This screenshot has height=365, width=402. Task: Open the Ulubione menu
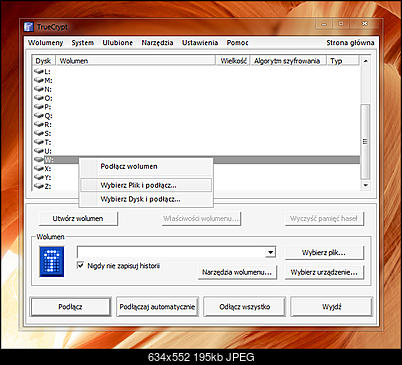click(117, 43)
